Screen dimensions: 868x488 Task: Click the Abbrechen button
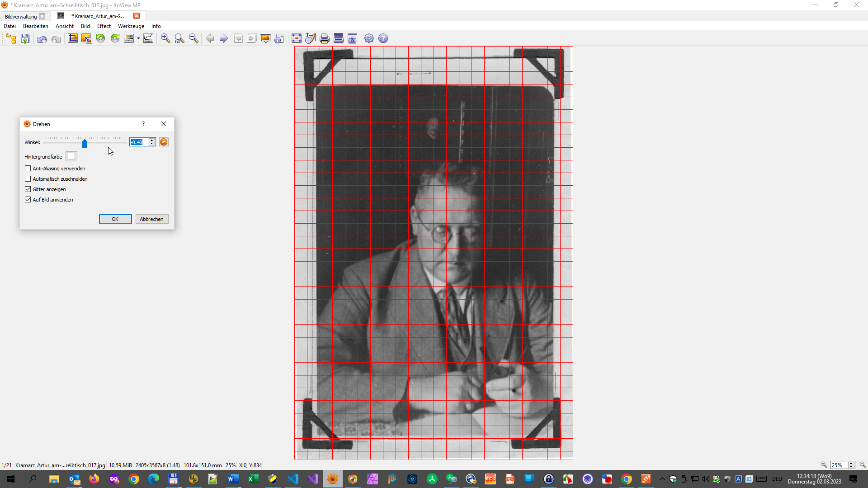coord(151,219)
